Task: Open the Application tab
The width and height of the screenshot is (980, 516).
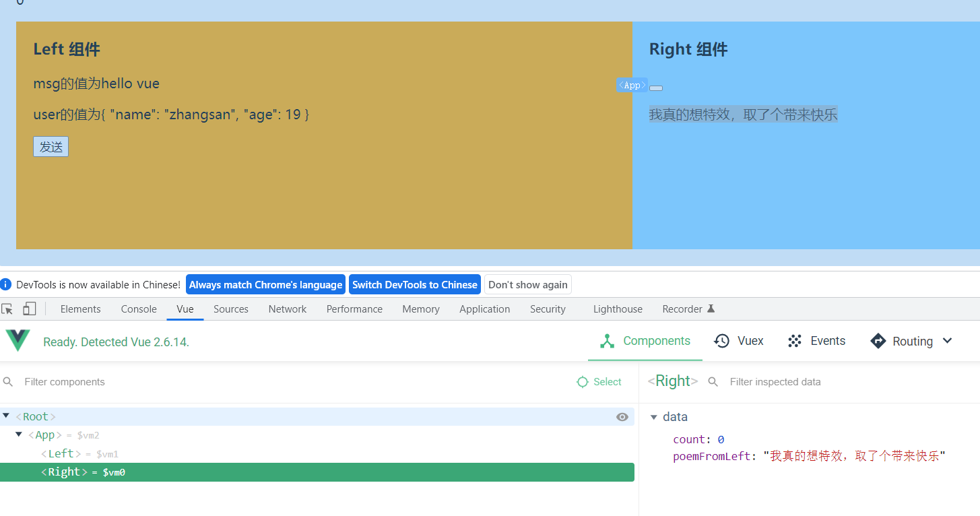Action: coord(485,309)
